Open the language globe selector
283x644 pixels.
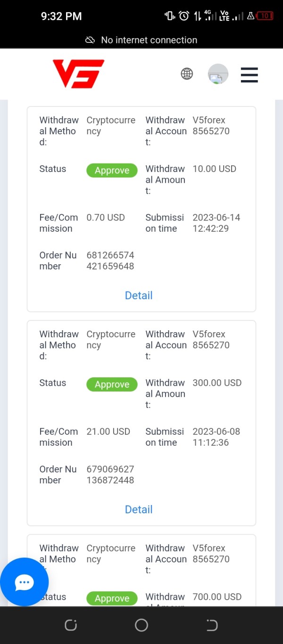coord(187,73)
